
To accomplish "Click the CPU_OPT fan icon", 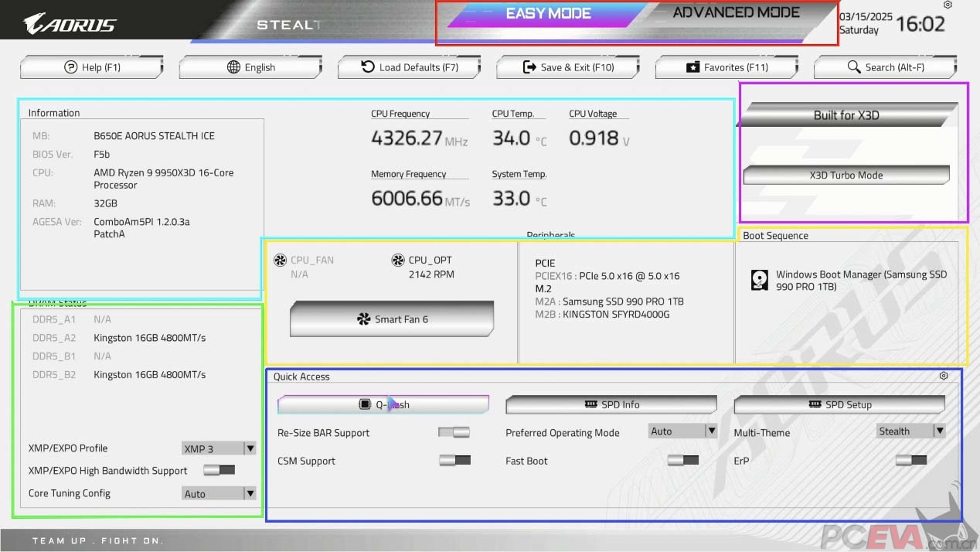I will click(398, 261).
